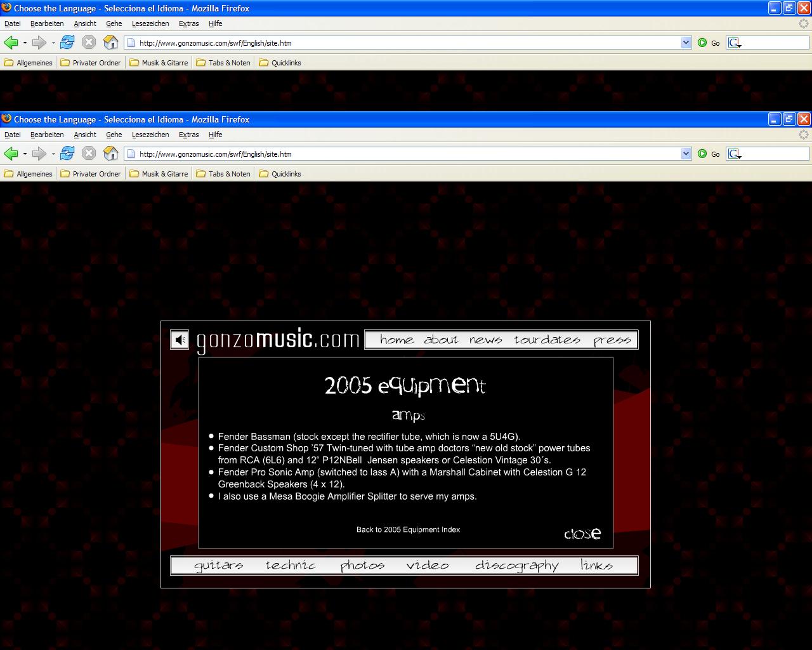Open Privater Ordner bookmark folder in front window
Image resolution: width=812 pixels, height=650 pixels.
[90, 174]
